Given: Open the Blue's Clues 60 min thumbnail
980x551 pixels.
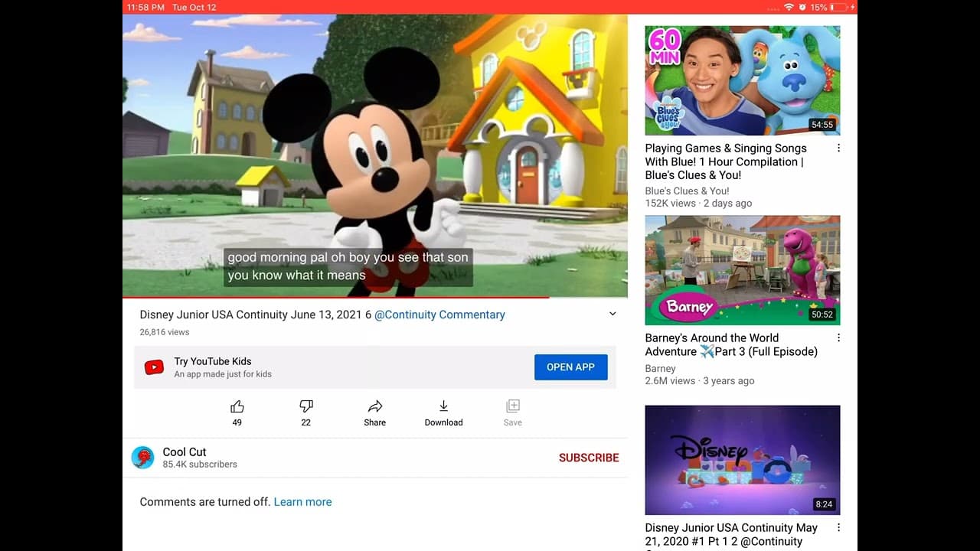Looking at the screenshot, I should (x=743, y=80).
